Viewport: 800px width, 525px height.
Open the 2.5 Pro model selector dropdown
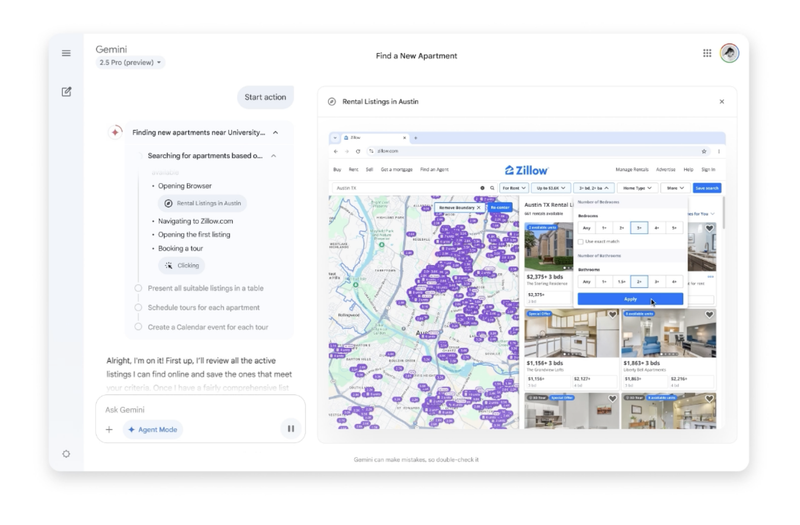pyautogui.click(x=130, y=63)
